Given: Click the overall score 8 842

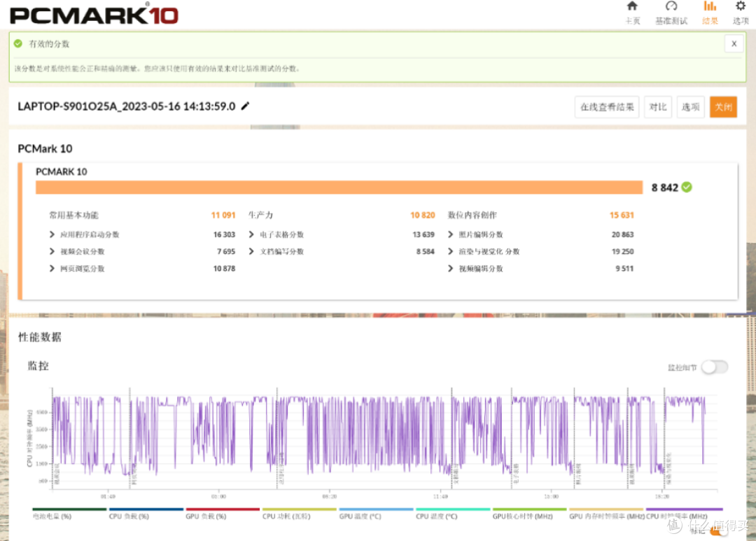Looking at the screenshot, I should [664, 188].
